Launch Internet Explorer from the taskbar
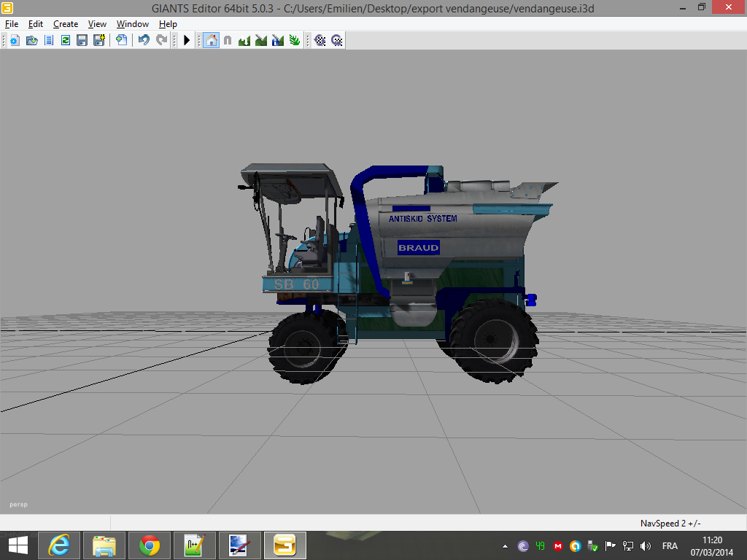This screenshot has height=560, width=747. coord(59,545)
